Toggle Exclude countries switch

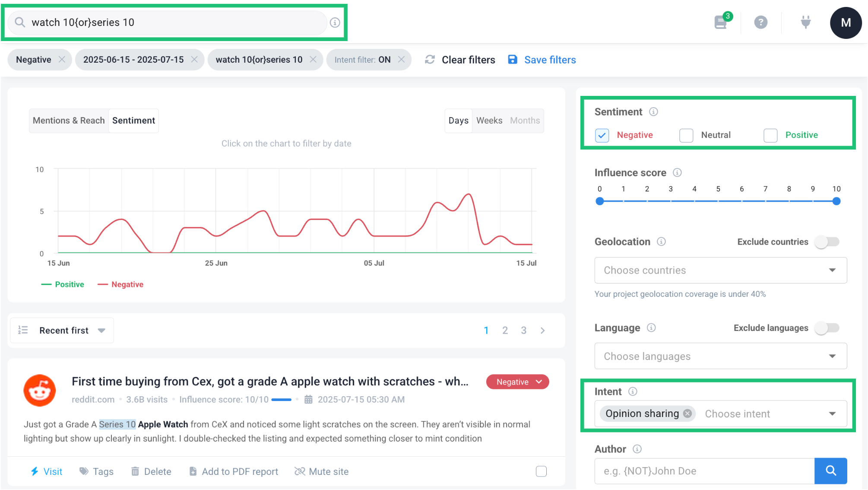click(827, 242)
